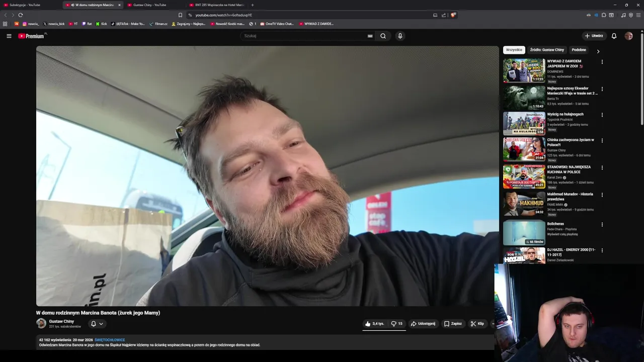Open 'OmeTV Video Chat' bookmark
Image resolution: width=644 pixels, height=362 pixels.
click(277, 24)
